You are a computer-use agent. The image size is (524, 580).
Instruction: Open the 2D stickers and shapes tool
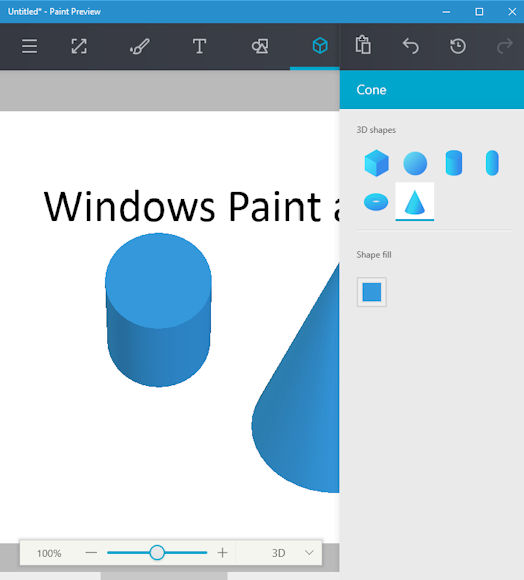(260, 46)
